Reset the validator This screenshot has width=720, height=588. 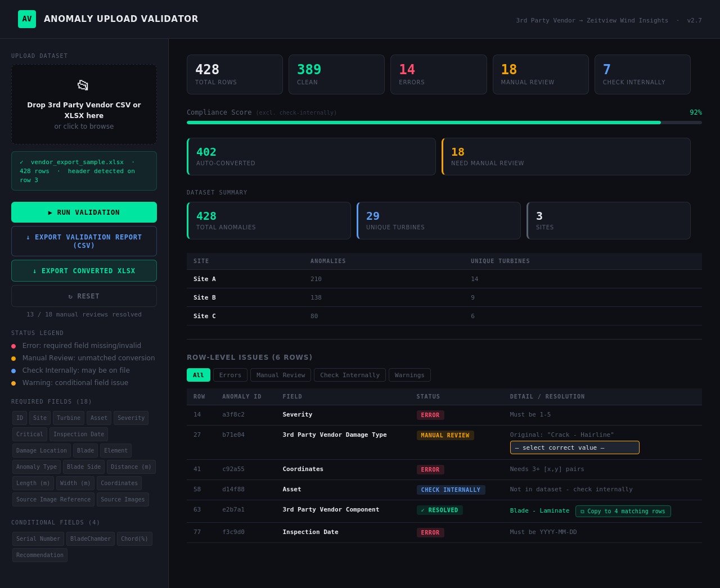(84, 296)
